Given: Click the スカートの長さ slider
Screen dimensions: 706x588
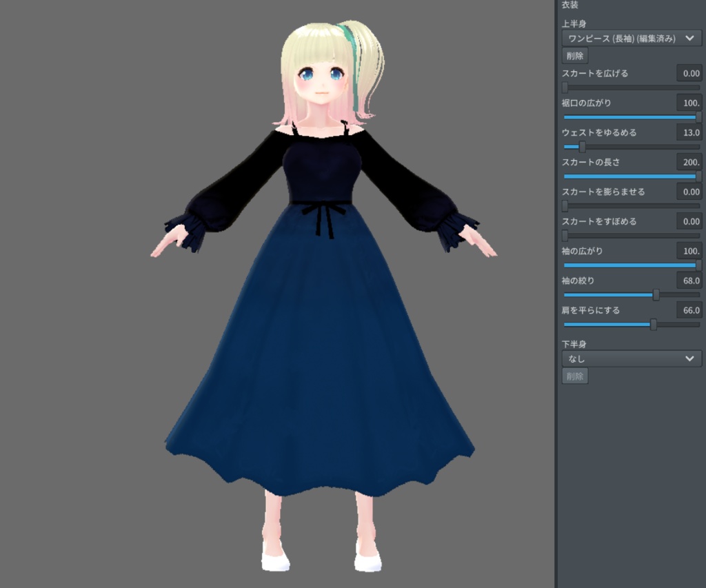Looking at the screenshot, I should coord(632,176).
